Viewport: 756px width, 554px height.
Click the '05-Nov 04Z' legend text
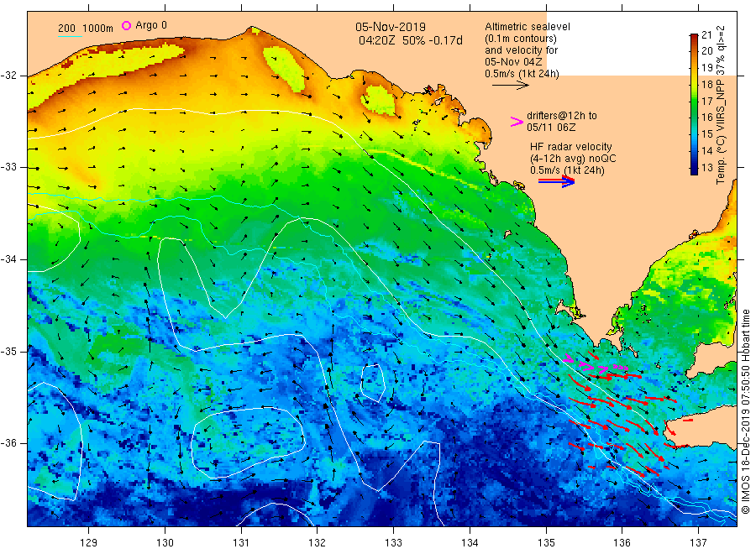[513, 62]
